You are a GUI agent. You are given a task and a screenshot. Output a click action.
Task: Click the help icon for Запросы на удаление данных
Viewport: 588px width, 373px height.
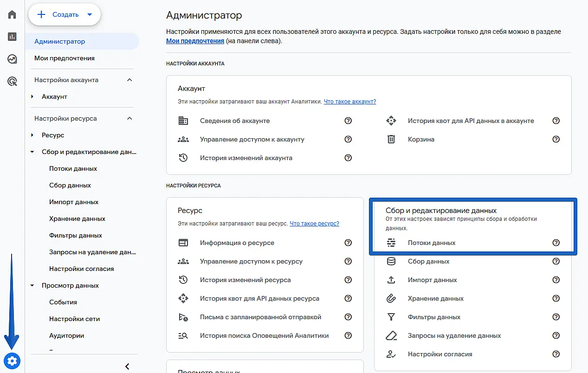[x=556, y=335]
